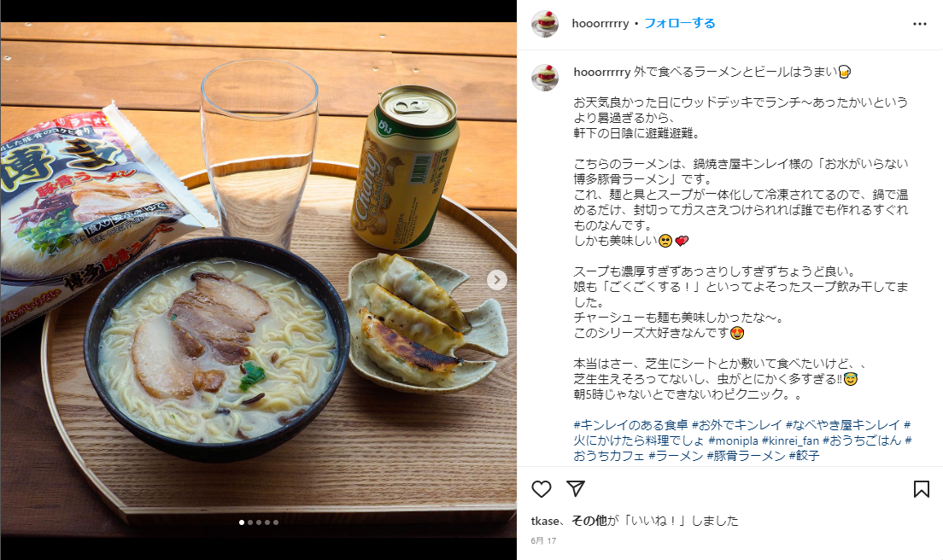View the tkase profile among the likers

pos(545,521)
